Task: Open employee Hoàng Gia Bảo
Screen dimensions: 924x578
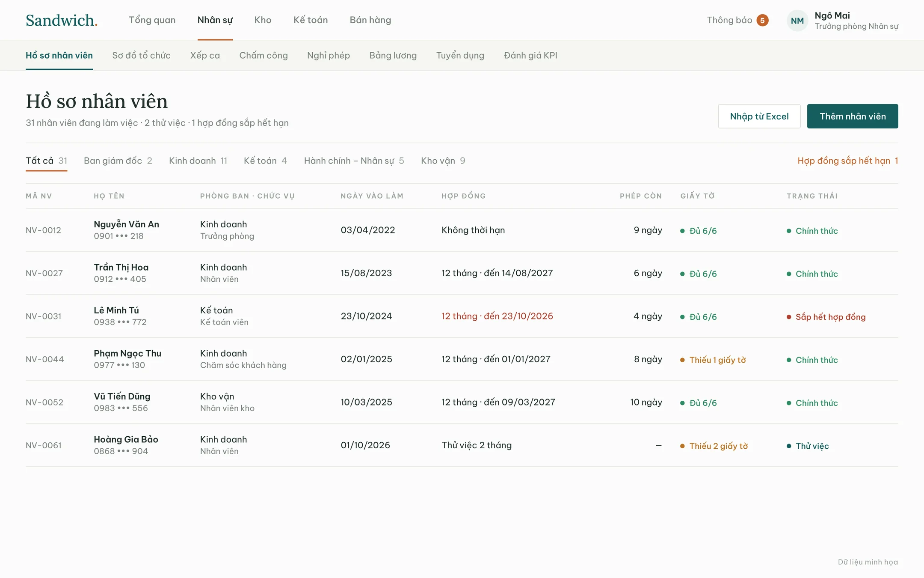Action: coord(126,439)
